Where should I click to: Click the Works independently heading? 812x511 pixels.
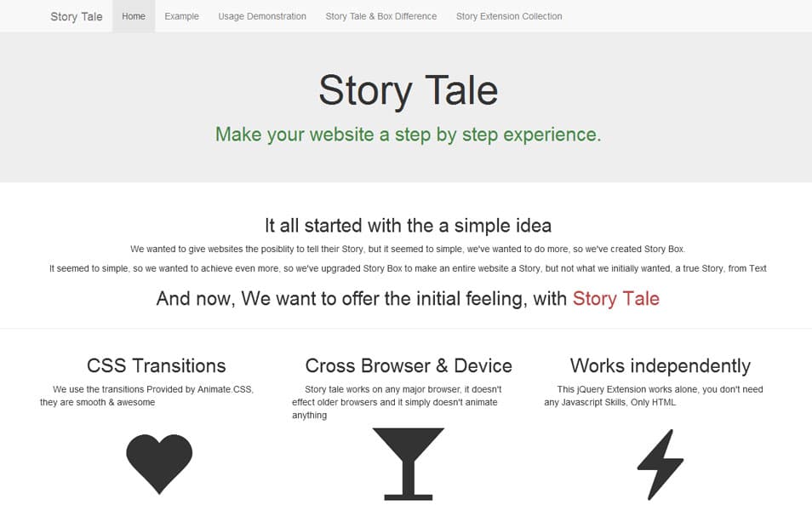(660, 365)
